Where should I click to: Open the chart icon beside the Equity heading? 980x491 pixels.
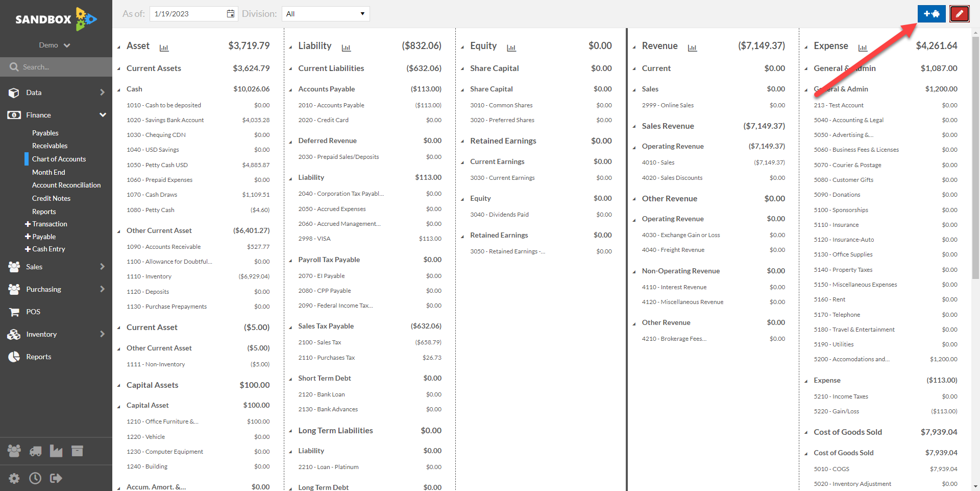coord(511,48)
